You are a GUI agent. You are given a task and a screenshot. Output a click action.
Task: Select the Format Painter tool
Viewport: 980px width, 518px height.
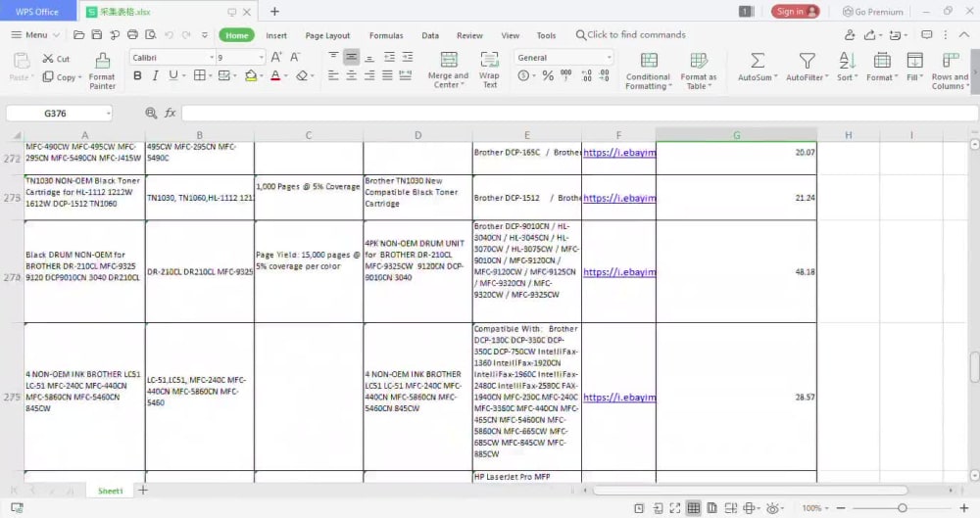tap(102, 71)
